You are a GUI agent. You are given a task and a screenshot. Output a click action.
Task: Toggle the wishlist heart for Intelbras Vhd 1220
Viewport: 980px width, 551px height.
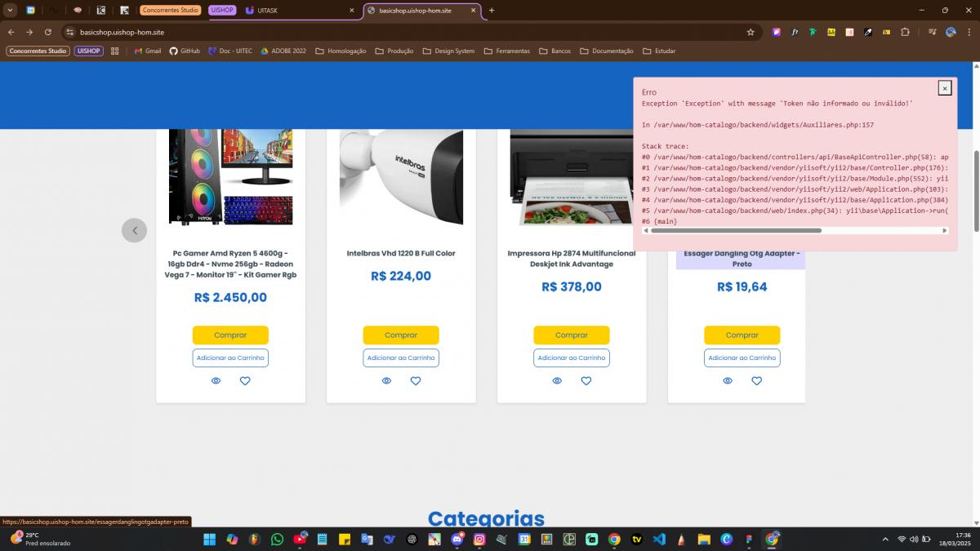[x=415, y=381]
